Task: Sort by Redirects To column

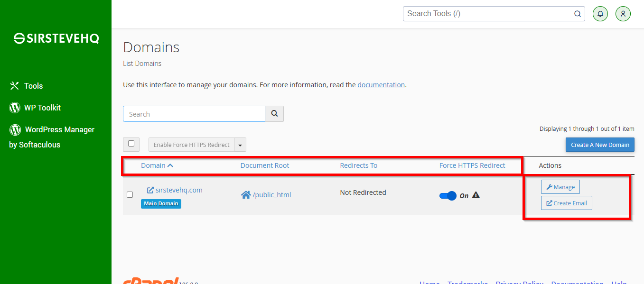Action: (359, 165)
